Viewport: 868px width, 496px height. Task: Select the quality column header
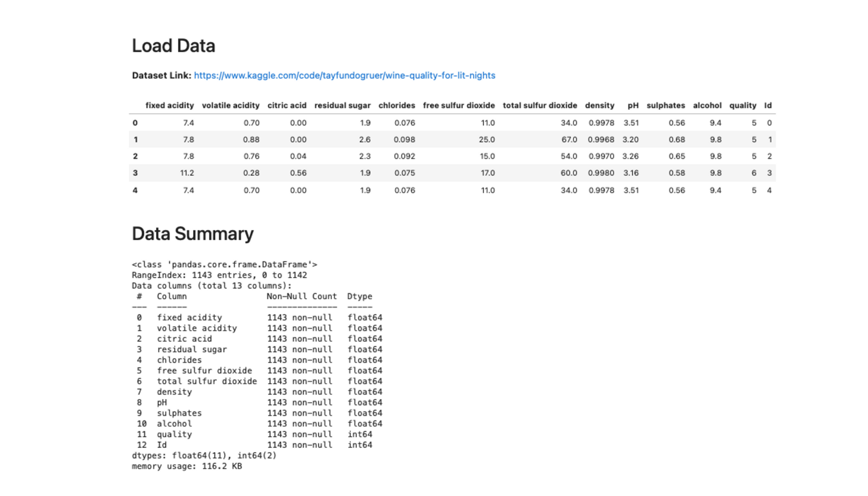point(743,105)
